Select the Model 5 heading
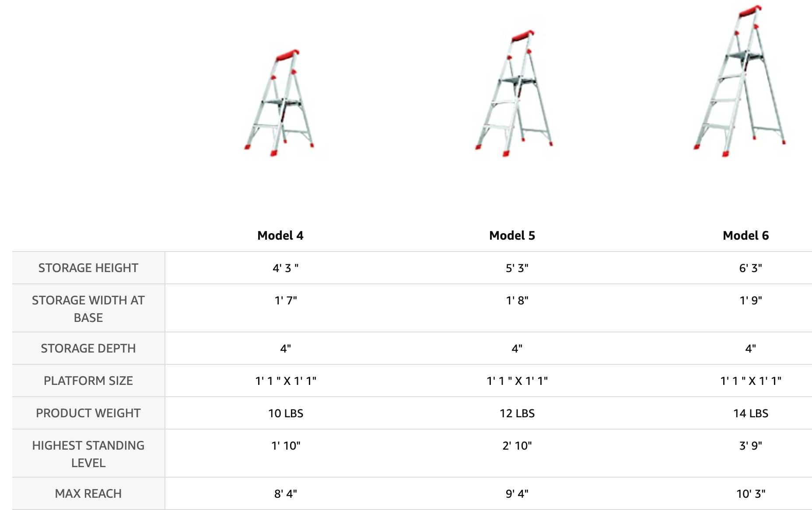This screenshot has width=812, height=510. [512, 235]
